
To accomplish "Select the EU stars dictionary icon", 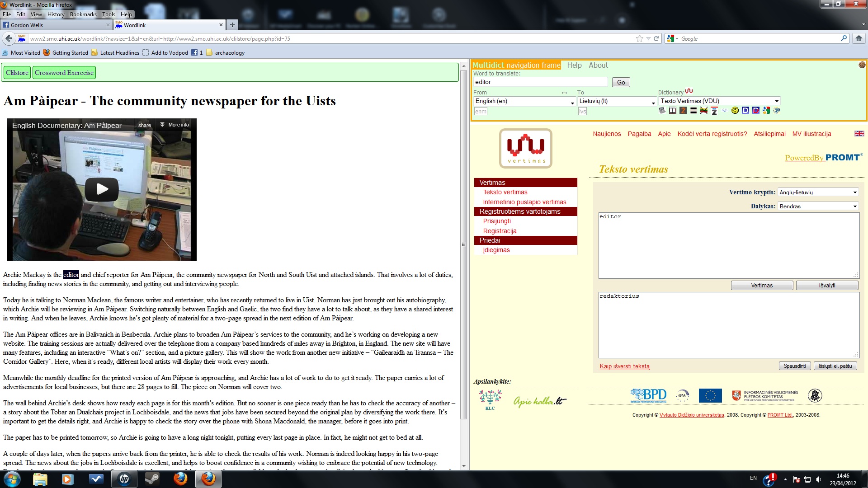I will [x=777, y=110].
